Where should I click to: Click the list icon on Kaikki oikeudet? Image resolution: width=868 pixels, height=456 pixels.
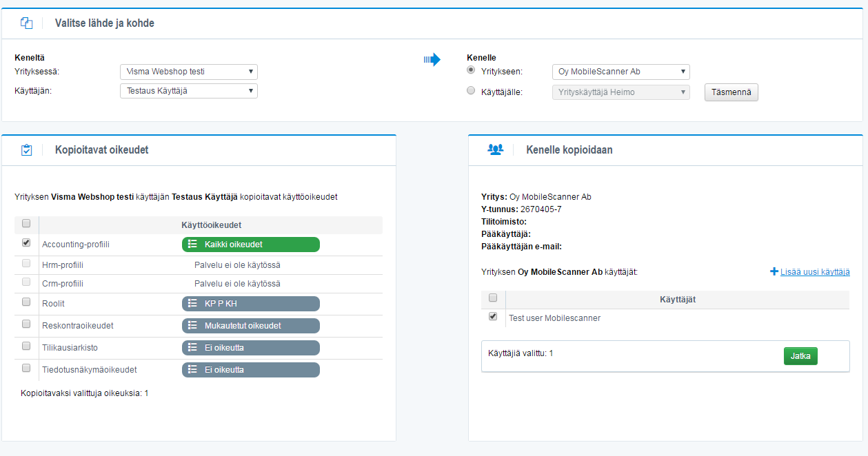coord(193,245)
